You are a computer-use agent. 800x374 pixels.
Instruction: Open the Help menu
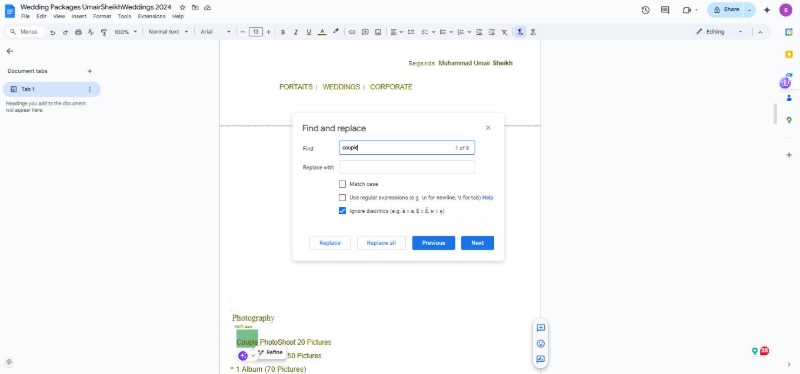pos(178,16)
